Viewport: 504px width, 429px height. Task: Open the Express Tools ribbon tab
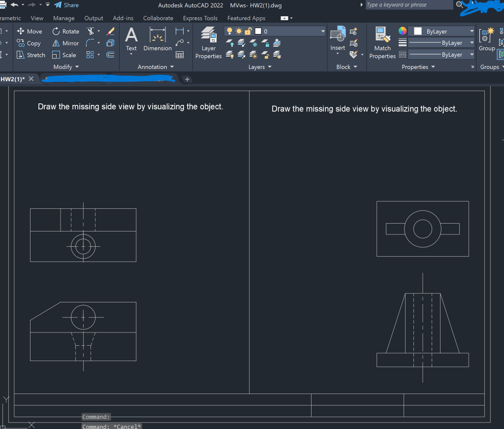pyautogui.click(x=200, y=18)
